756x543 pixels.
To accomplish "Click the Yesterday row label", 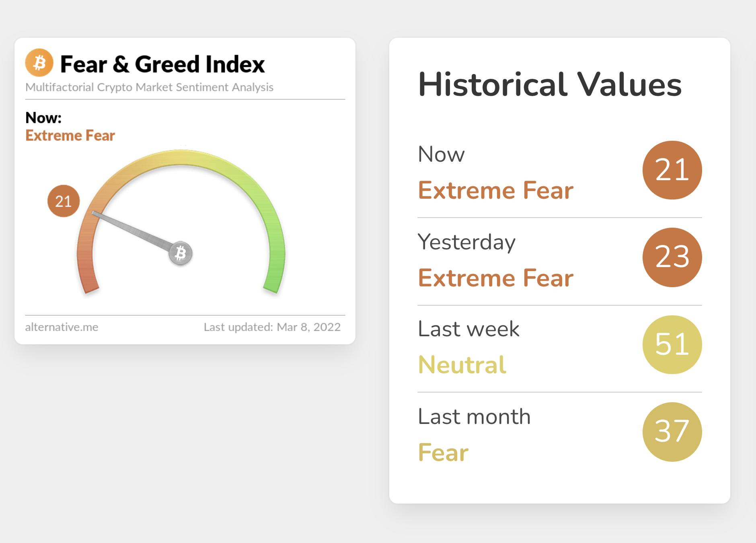I will (x=466, y=242).
